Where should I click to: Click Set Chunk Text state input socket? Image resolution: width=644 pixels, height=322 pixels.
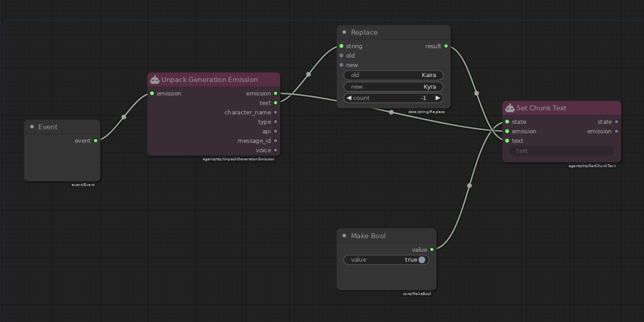[x=507, y=122]
